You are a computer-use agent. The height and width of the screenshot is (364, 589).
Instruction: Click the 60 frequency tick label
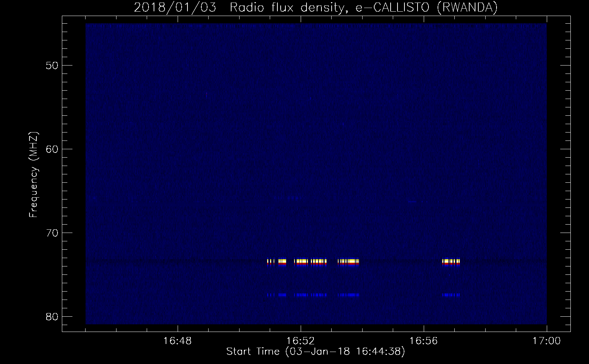pos(52,149)
